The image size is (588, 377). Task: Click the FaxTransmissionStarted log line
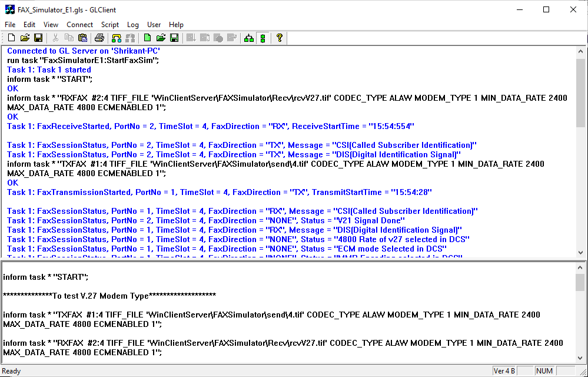point(220,192)
